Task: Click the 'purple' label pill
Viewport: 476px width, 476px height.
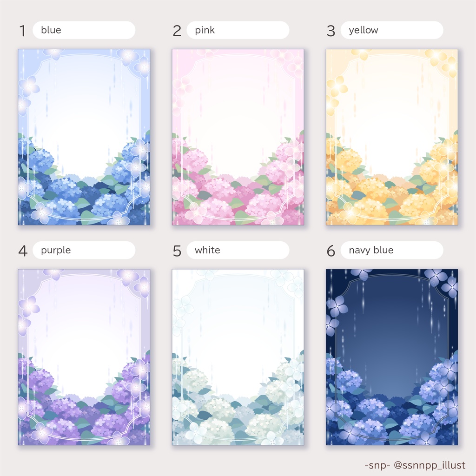Action: pyautogui.click(x=84, y=250)
